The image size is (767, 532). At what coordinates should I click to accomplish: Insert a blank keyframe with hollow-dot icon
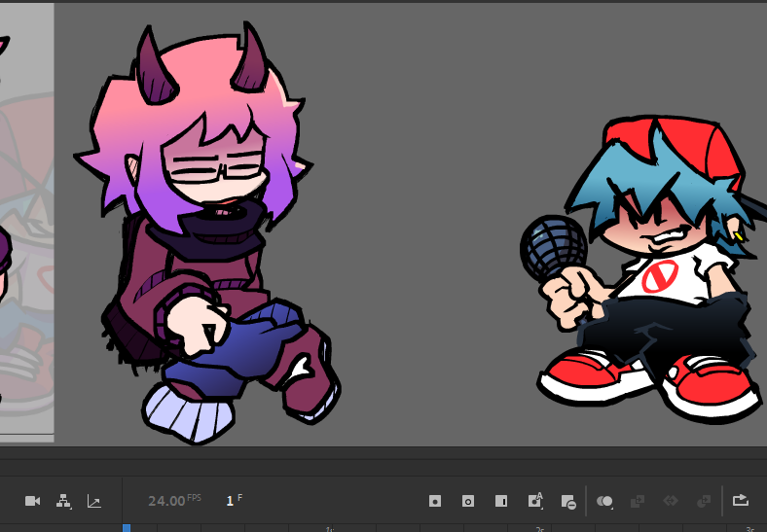click(x=468, y=501)
